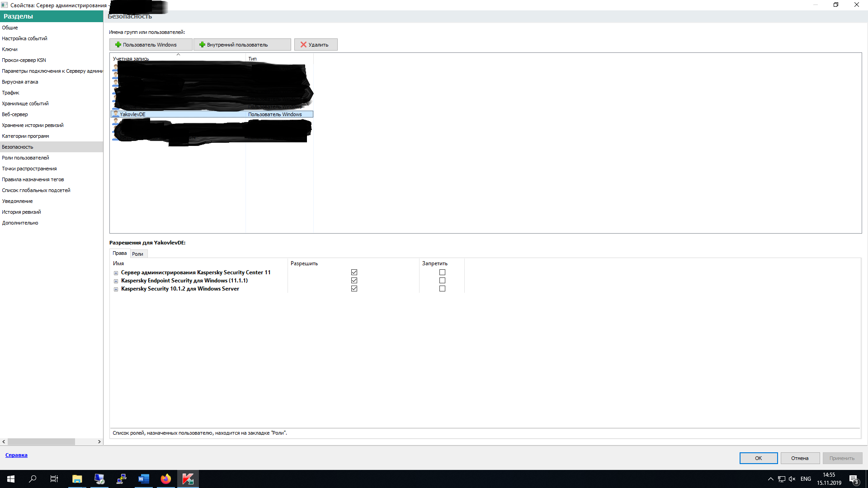Open the notification center icon
Viewport: 868px width, 488px height.
(854, 479)
